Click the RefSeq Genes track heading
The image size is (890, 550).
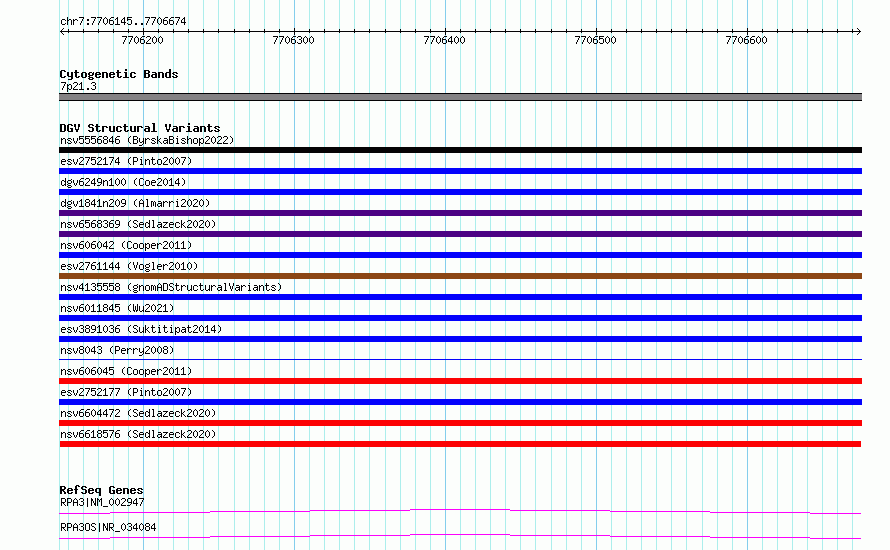tap(101, 490)
